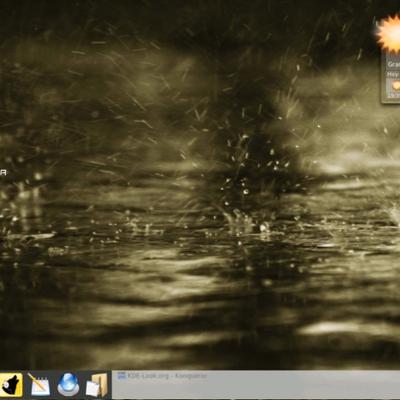Launch the notepad with pencil app

coord(39,385)
